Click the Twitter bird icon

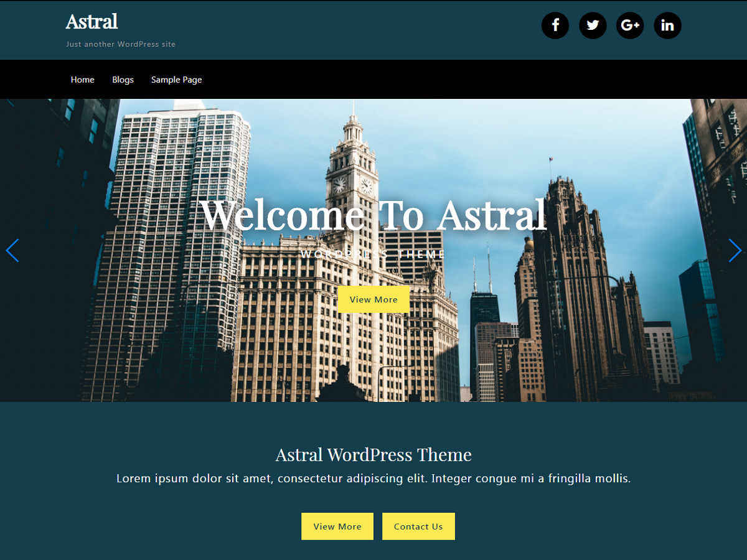point(593,26)
